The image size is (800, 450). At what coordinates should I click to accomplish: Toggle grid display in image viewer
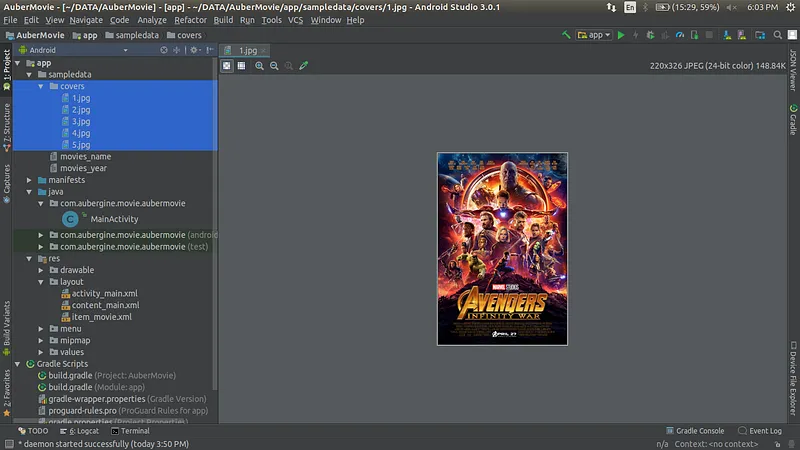(x=241, y=65)
